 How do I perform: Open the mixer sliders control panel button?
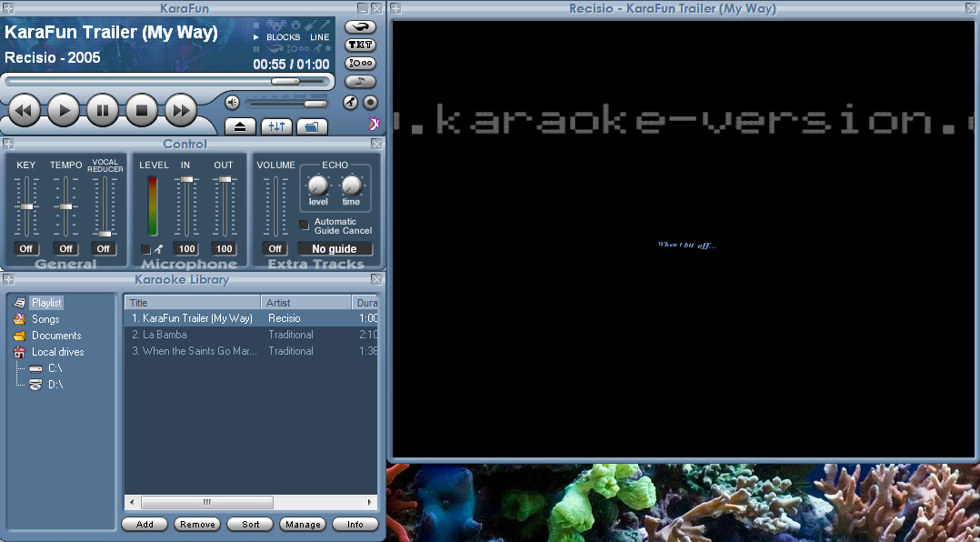tap(276, 127)
